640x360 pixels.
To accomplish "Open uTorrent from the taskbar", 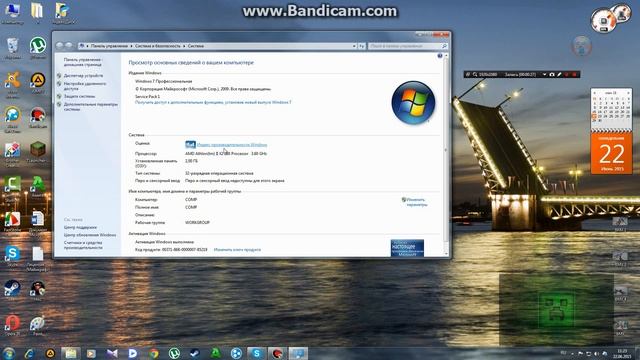I will pos(174,353).
